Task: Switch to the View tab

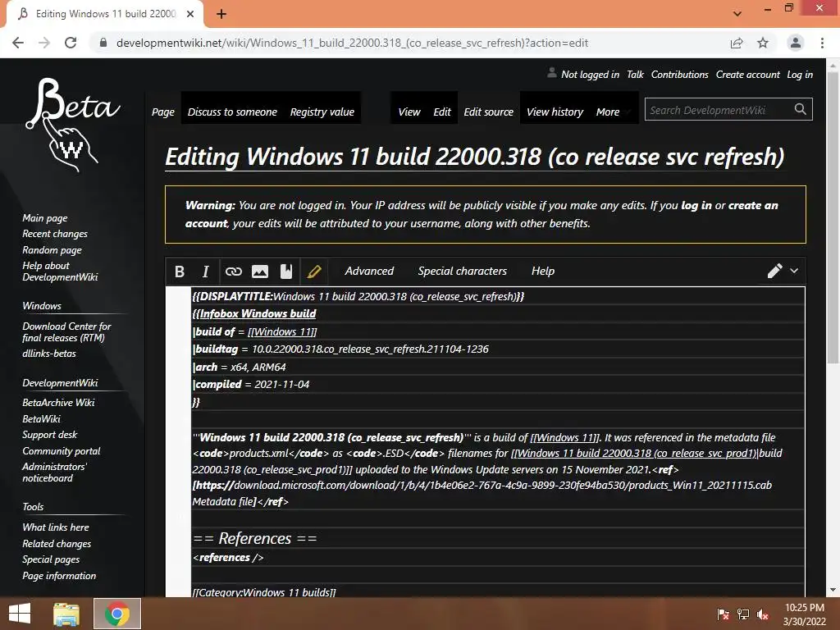Action: pos(409,112)
